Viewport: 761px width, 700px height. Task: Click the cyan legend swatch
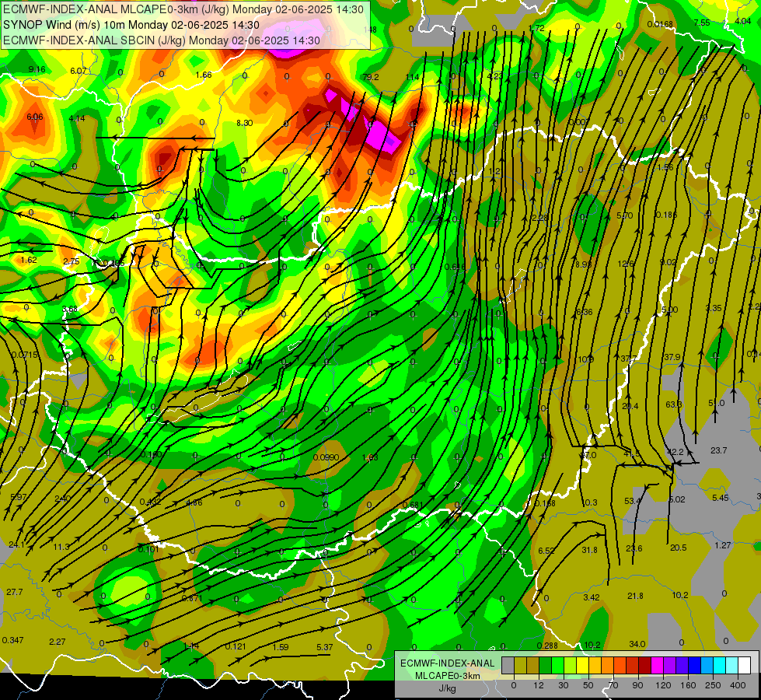click(x=719, y=665)
